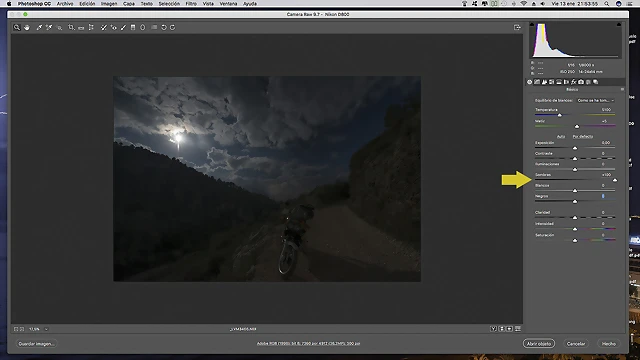Pick the White Balance eyedropper tool

pos(39,27)
